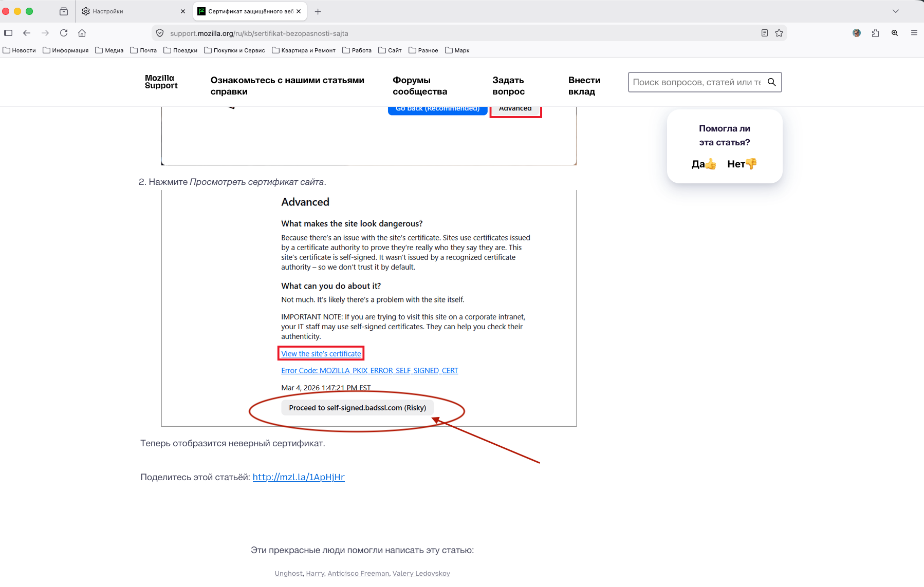Viewport: 924px width, 587px height.
Task: Open the Информация bookmarks folder
Action: click(x=66, y=50)
